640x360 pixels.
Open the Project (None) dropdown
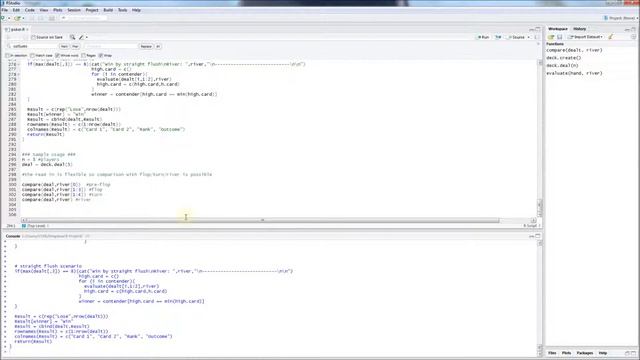pos(620,18)
